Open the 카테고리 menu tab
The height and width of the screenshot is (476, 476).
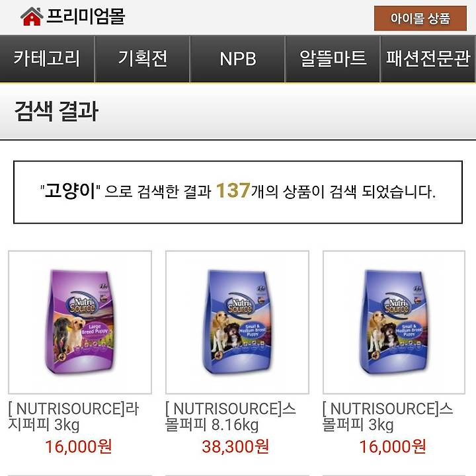click(47, 59)
